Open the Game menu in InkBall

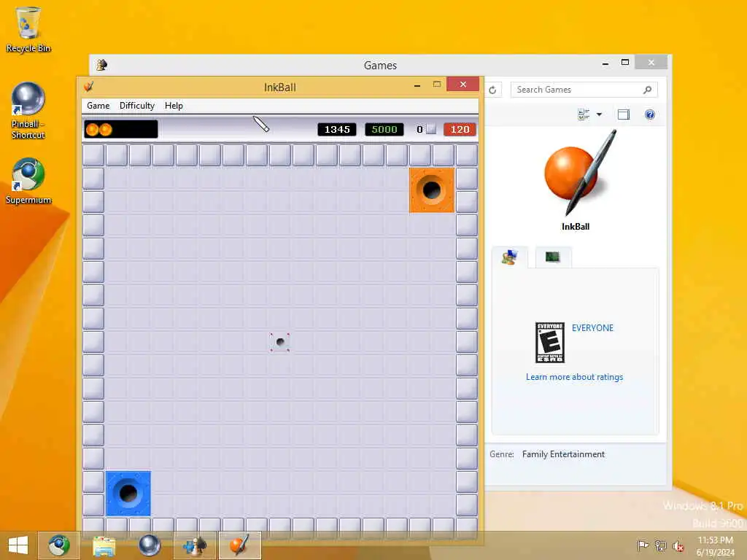(98, 106)
